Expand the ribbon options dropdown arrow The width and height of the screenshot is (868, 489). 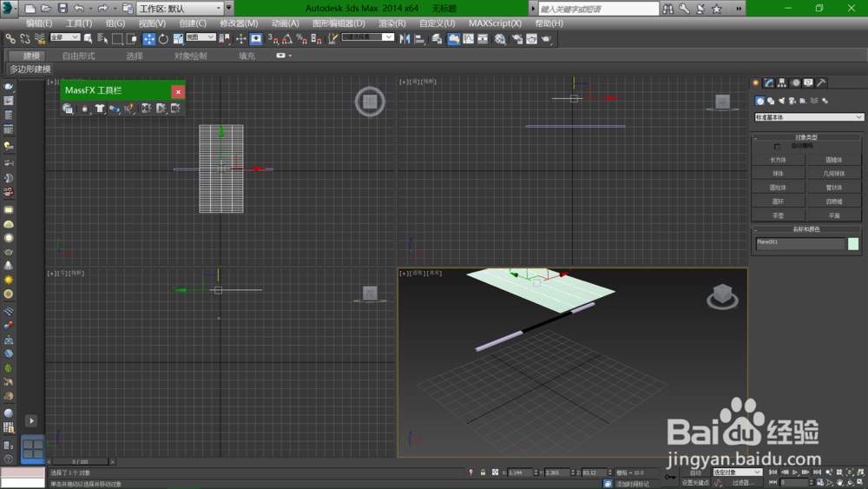[x=290, y=56]
